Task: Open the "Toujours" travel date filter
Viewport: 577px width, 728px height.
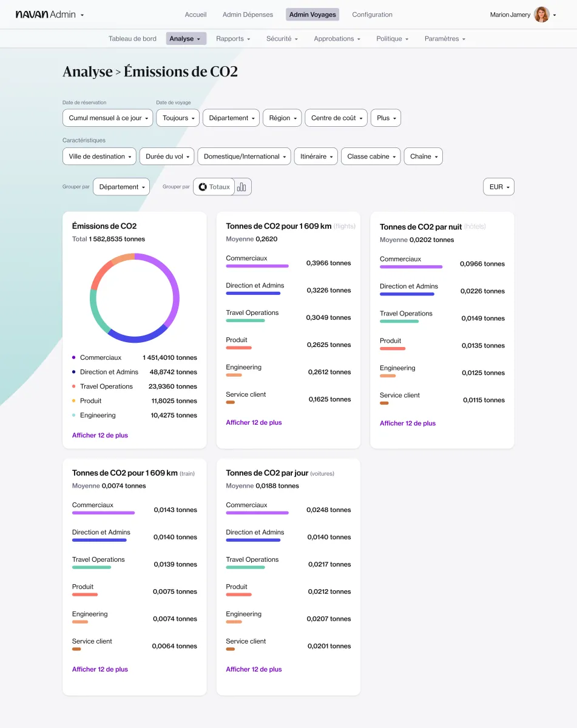Action: [177, 118]
